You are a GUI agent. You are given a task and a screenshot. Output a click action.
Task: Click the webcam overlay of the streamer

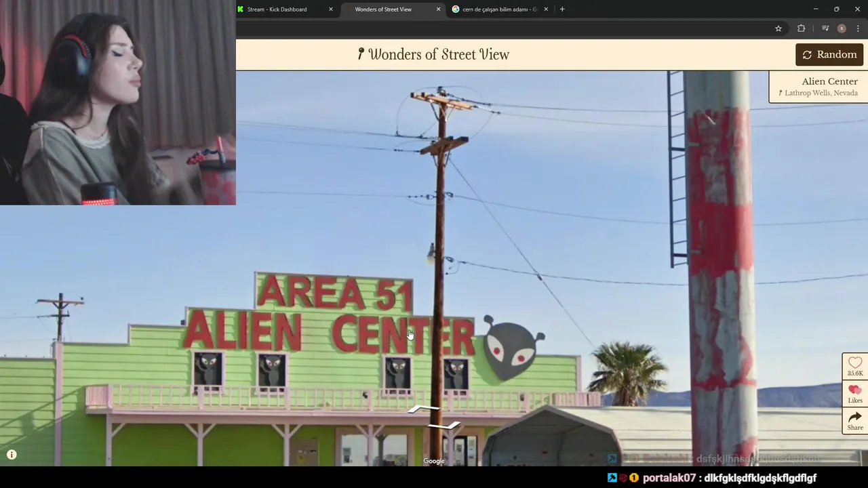[x=118, y=102]
